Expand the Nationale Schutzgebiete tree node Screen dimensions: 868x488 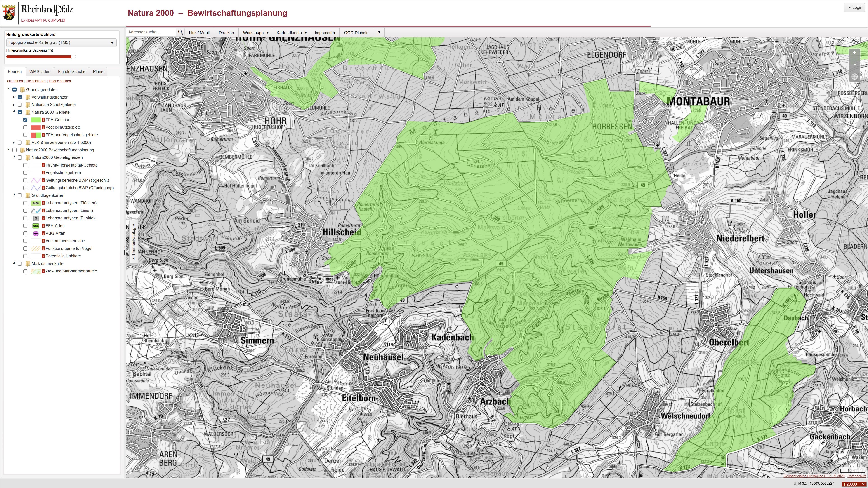[14, 105]
